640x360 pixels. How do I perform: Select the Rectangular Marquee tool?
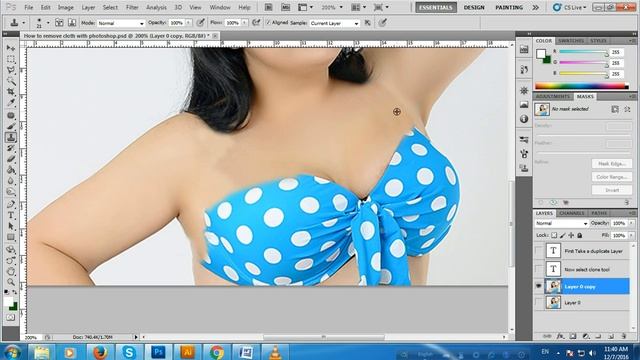[x=11, y=60]
